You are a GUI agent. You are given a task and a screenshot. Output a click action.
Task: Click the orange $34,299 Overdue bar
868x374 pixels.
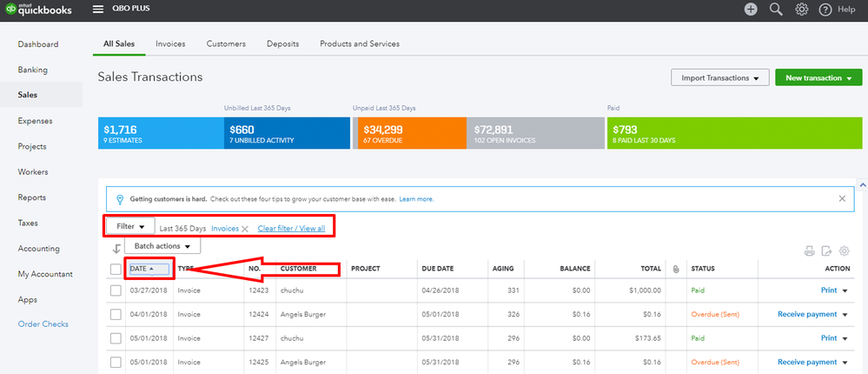point(409,133)
